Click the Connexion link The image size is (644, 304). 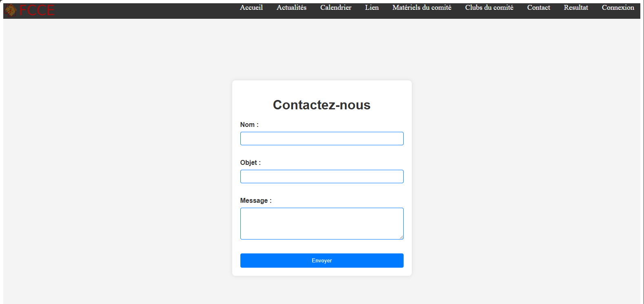pyautogui.click(x=617, y=8)
